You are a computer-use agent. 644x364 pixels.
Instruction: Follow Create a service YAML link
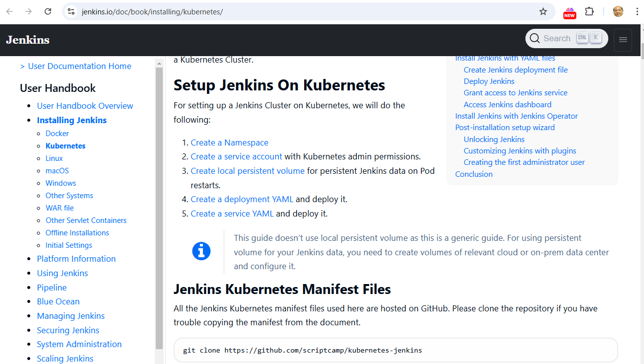(232, 214)
